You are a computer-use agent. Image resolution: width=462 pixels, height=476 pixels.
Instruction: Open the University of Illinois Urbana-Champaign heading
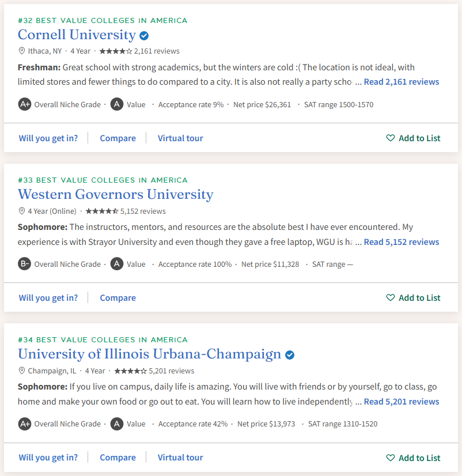point(149,354)
